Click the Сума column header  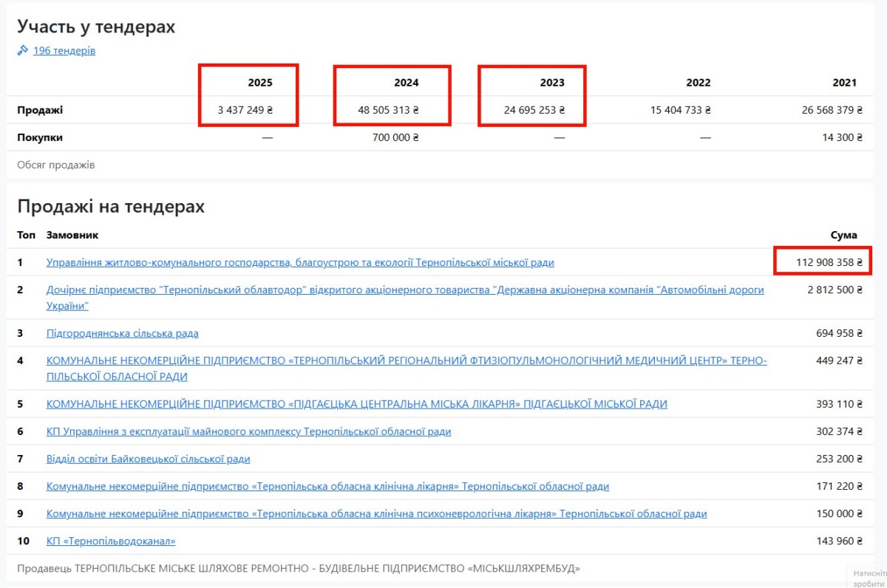click(844, 235)
